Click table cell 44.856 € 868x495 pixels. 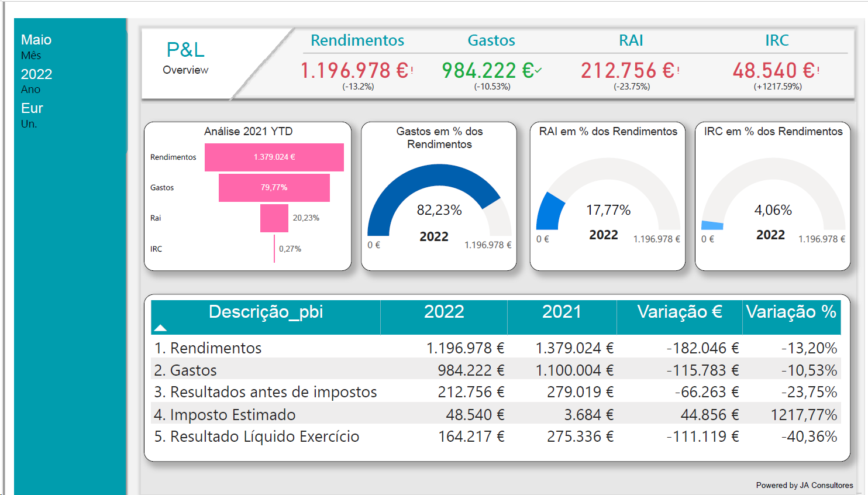pyautogui.click(x=709, y=415)
